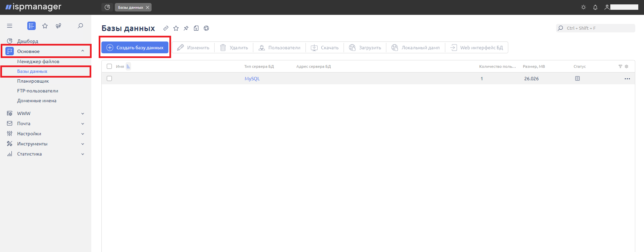Close the Базы данных tab
This screenshot has height=252, width=644.
tap(148, 7)
